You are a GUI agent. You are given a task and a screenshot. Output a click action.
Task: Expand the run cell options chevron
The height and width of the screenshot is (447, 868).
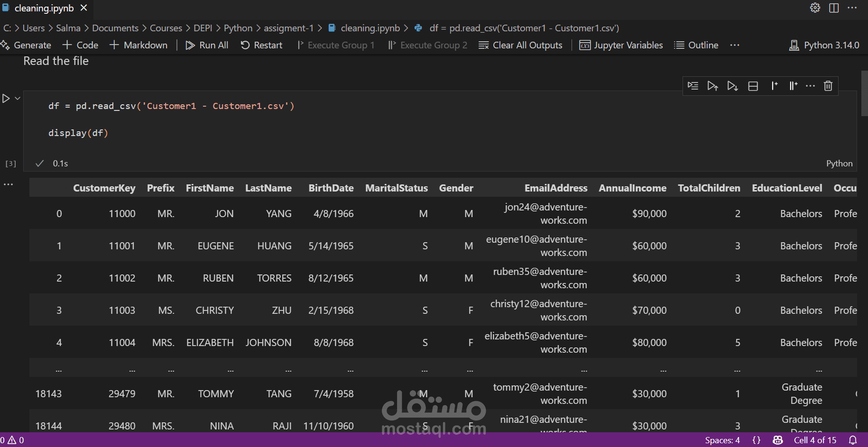(18, 98)
